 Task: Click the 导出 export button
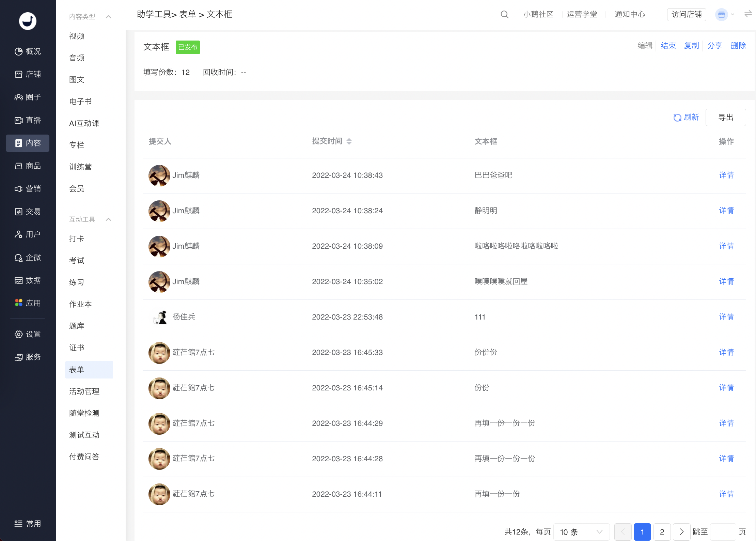pos(726,118)
